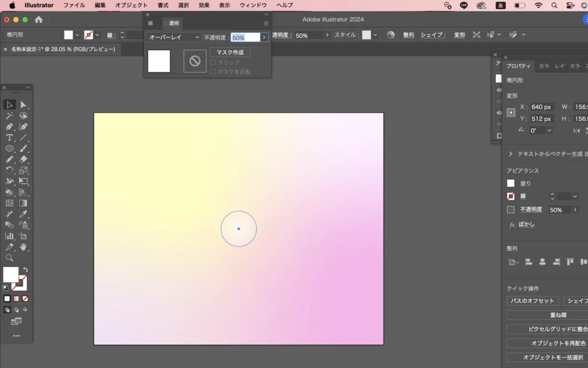Select the Direct Selection tool
Viewport: 588px width, 368px height.
(x=24, y=105)
